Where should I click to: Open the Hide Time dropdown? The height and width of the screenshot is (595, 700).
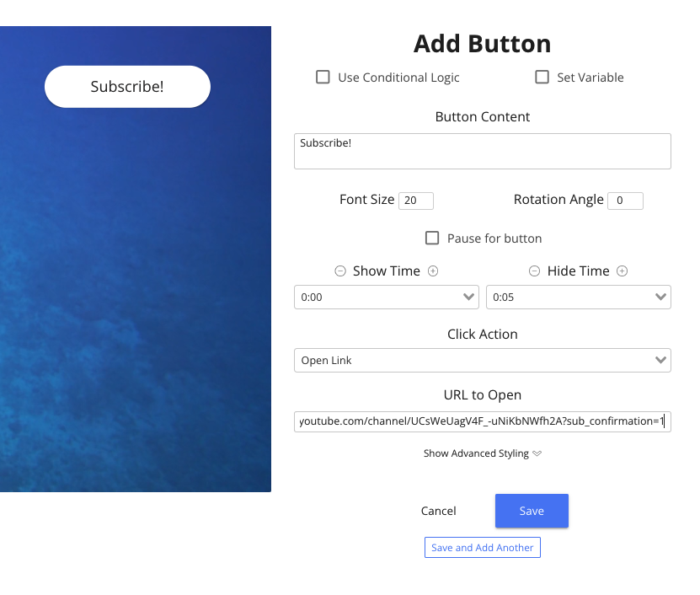[578, 297]
